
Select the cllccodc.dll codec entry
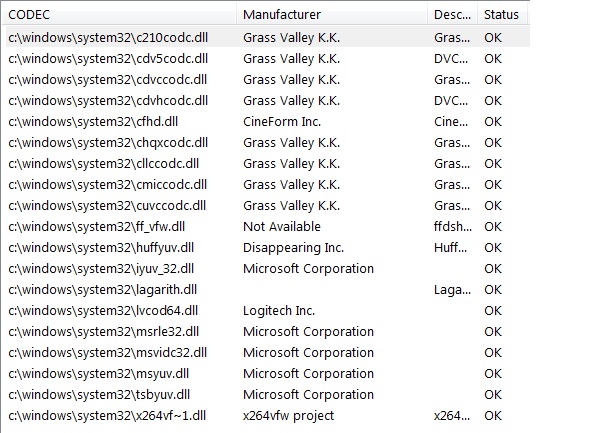click(x=104, y=163)
